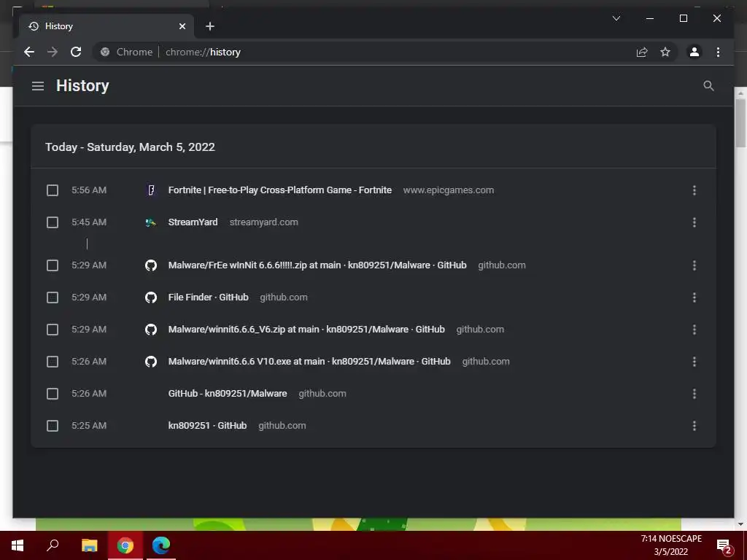Click the taskbar clock and date
Viewport: 747px width, 560px height.
[671, 545]
